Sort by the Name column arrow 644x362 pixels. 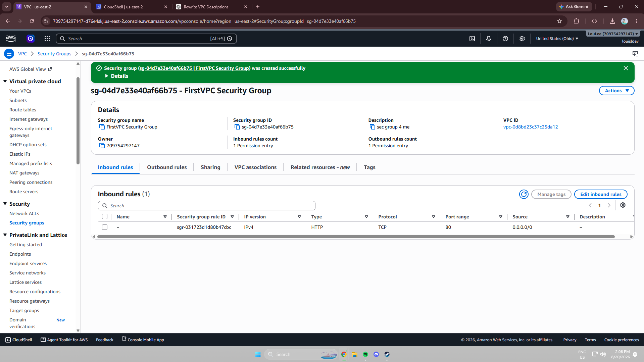(x=165, y=217)
